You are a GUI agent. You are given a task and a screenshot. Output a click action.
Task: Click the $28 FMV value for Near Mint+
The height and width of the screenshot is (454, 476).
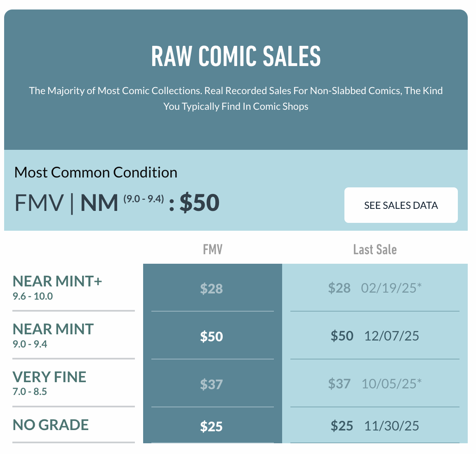click(x=212, y=288)
